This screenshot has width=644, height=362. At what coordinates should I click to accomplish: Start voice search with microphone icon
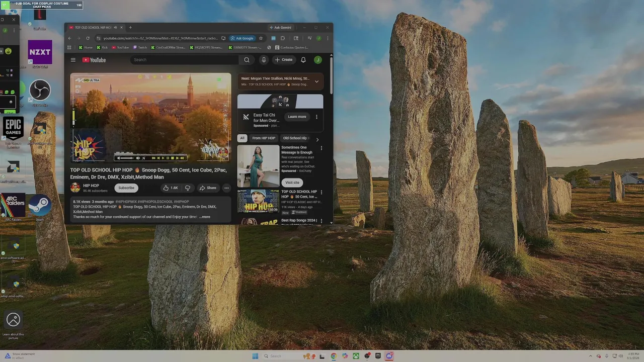[x=264, y=60]
